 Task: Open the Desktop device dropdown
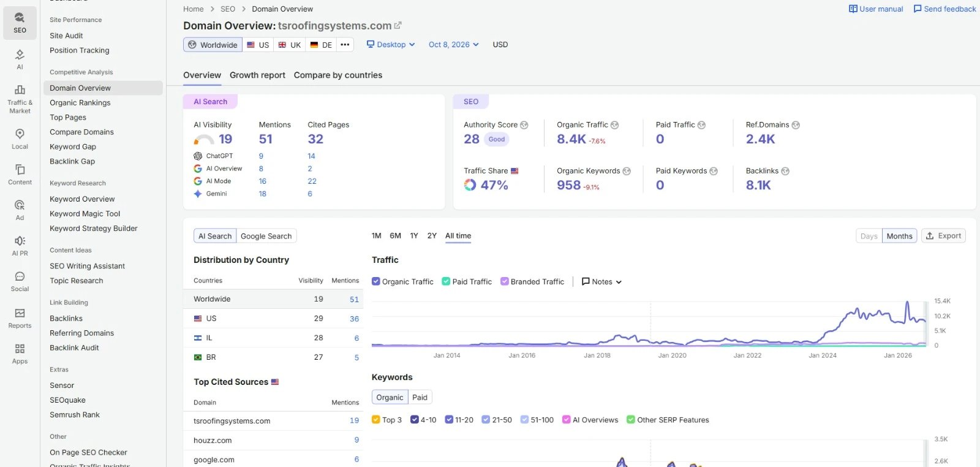[391, 44]
